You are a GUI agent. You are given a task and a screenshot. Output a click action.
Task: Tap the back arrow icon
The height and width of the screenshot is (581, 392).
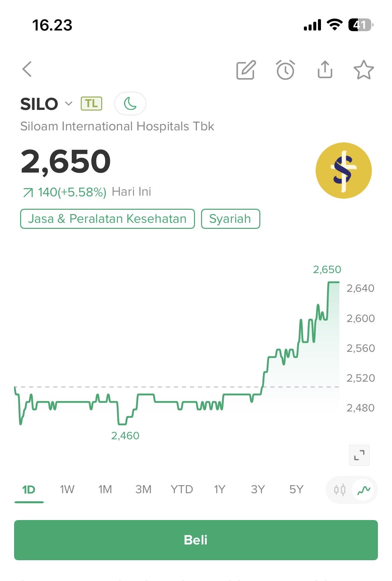point(27,69)
